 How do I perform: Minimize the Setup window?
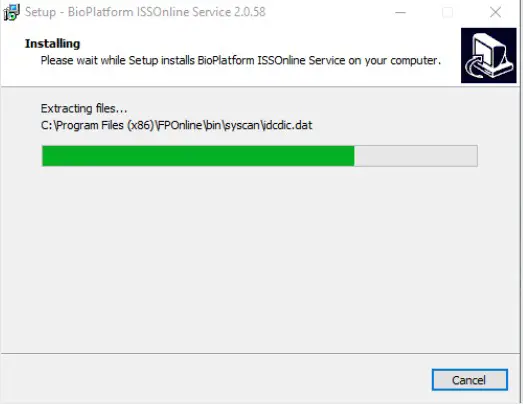[x=400, y=12]
